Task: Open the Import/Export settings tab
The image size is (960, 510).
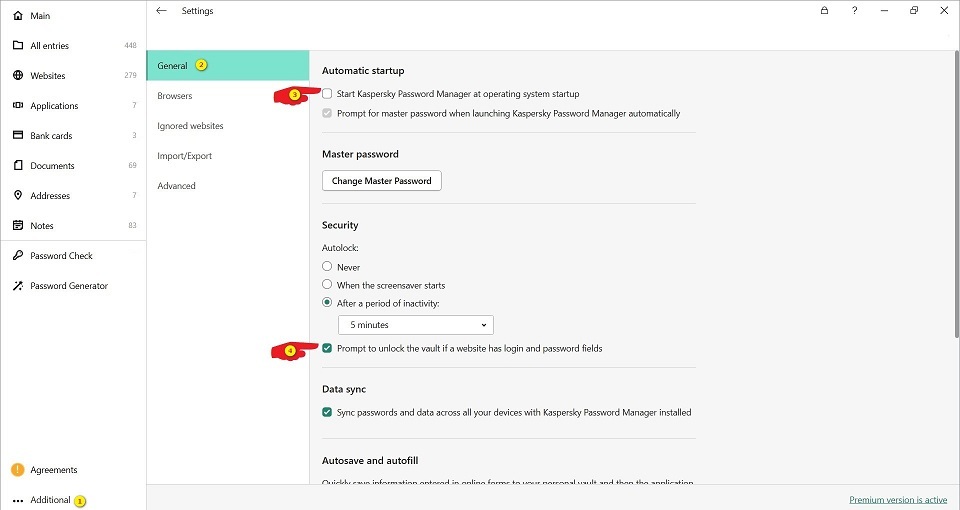Action: [x=228, y=156]
